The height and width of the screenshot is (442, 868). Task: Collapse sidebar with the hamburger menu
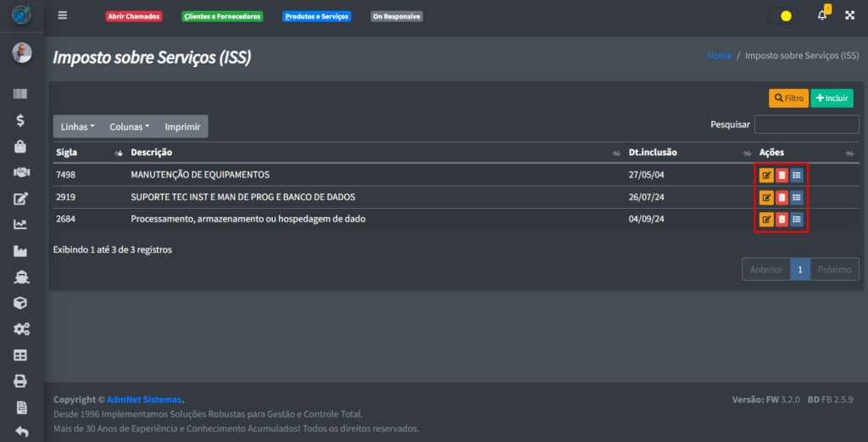coord(63,15)
